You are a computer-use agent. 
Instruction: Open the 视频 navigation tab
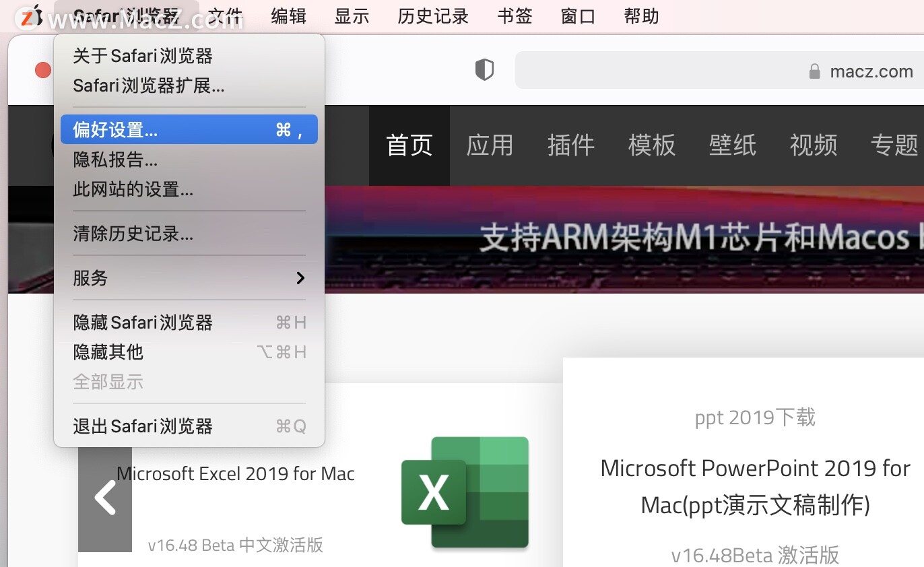pos(814,145)
